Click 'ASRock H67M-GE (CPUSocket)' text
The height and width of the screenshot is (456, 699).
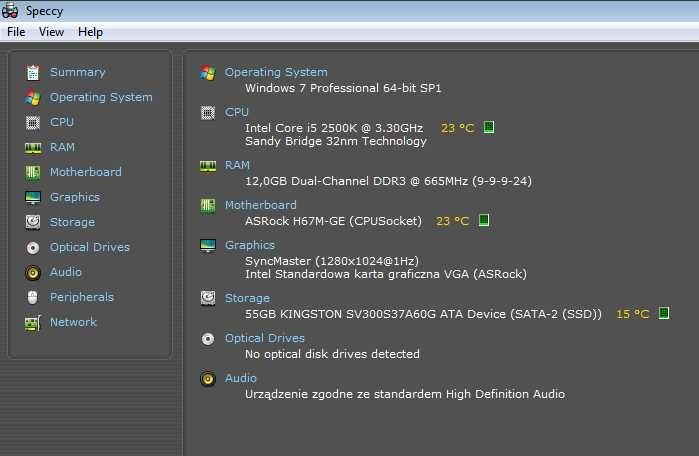tap(333, 221)
